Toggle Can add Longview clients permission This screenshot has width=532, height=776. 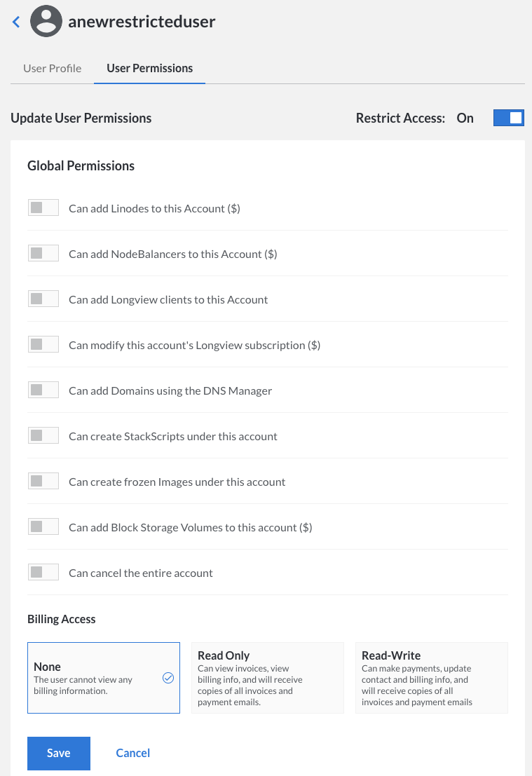point(43,299)
